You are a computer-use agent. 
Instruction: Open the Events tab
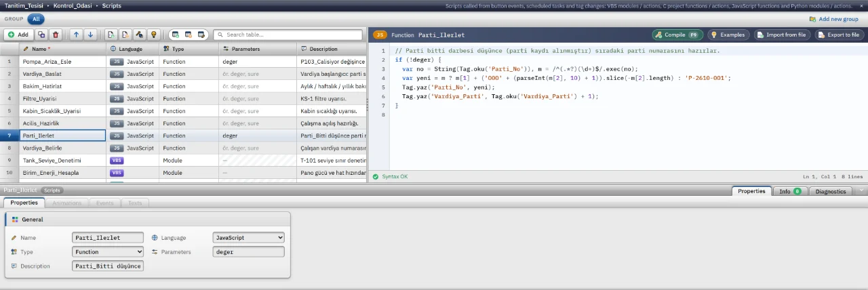click(104, 203)
